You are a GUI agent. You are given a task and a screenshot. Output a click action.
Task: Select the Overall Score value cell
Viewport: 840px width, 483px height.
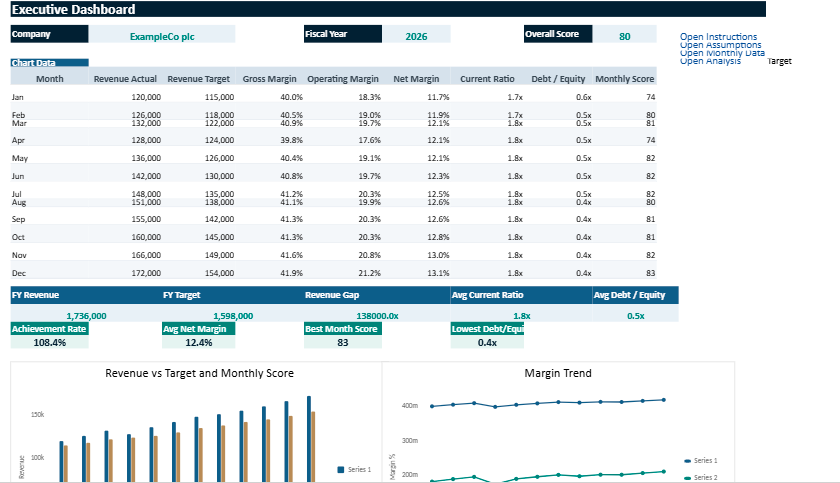click(x=624, y=36)
